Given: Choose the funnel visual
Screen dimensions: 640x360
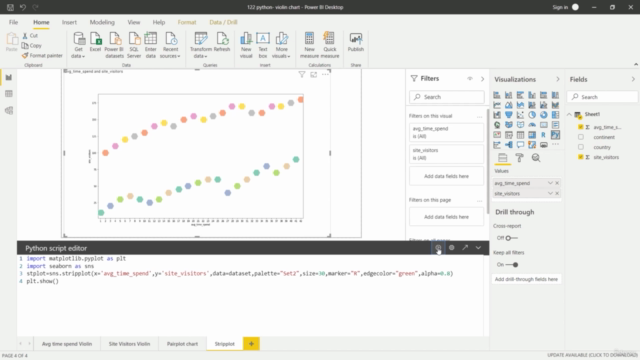Looking at the screenshot, I should (x=509, y=115).
